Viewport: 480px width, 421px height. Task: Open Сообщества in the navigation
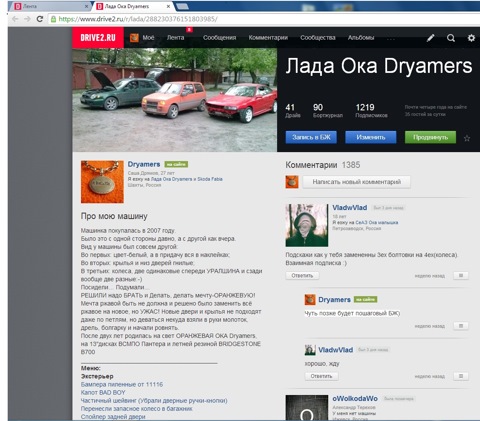[x=318, y=38]
